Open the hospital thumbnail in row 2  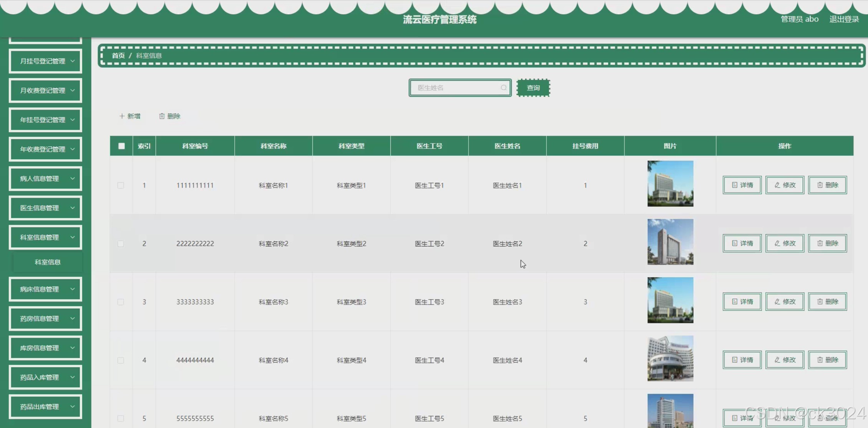(x=670, y=242)
